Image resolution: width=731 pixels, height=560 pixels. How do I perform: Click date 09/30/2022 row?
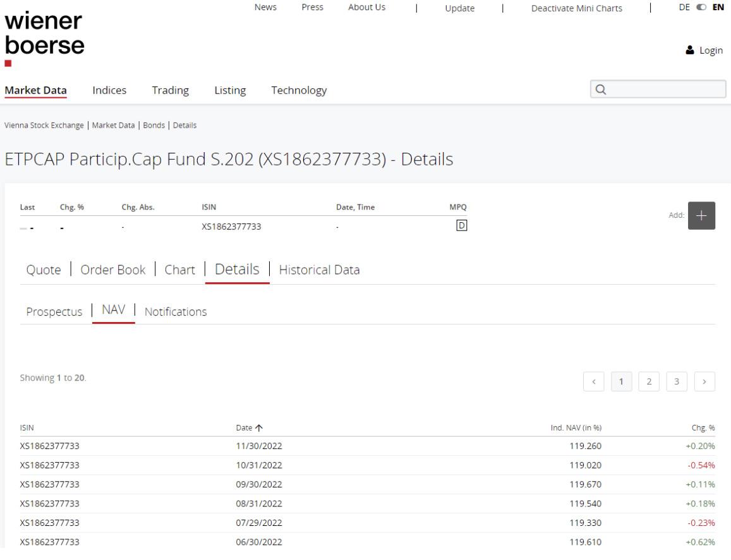coord(259,484)
